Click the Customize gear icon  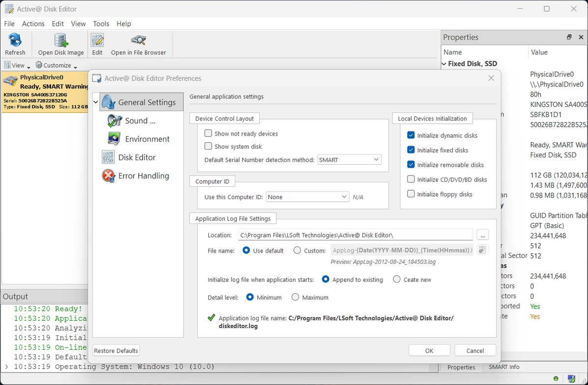click(39, 65)
